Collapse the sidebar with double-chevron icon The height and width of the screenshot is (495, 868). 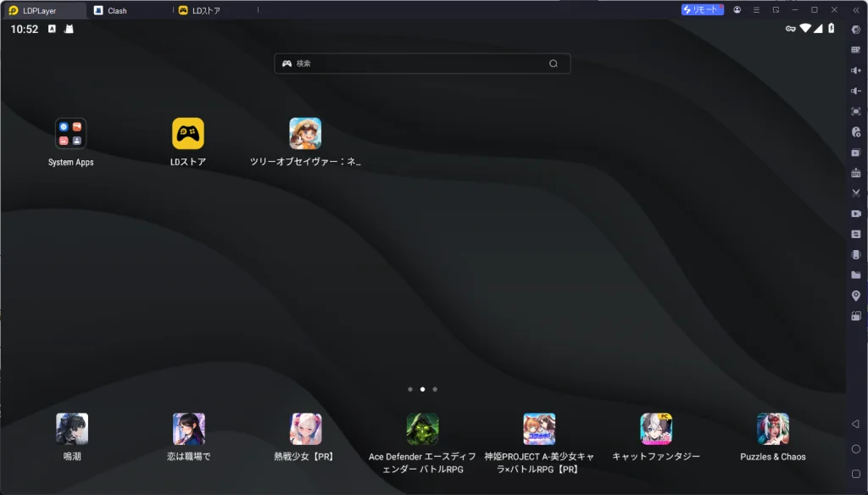(x=856, y=10)
